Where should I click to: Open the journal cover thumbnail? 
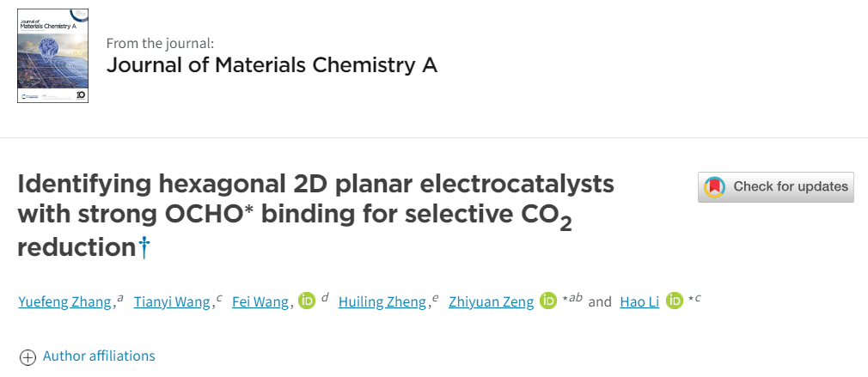coord(52,57)
